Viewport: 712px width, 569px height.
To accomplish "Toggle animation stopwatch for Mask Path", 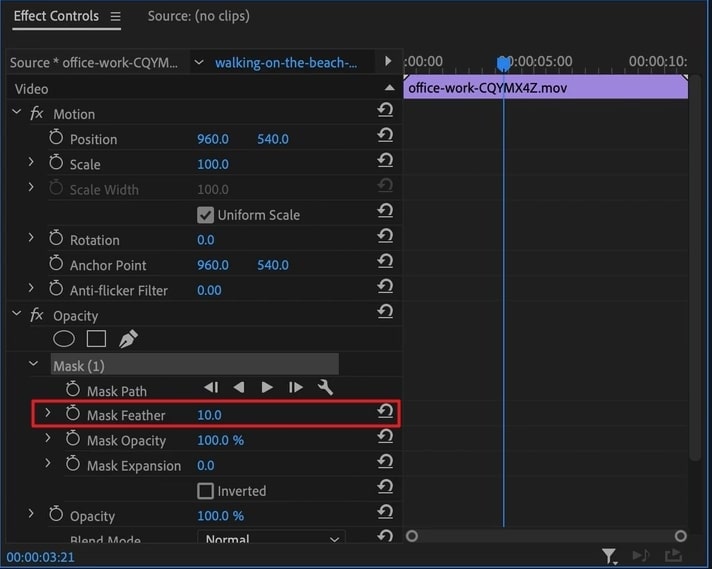I will [x=73, y=389].
